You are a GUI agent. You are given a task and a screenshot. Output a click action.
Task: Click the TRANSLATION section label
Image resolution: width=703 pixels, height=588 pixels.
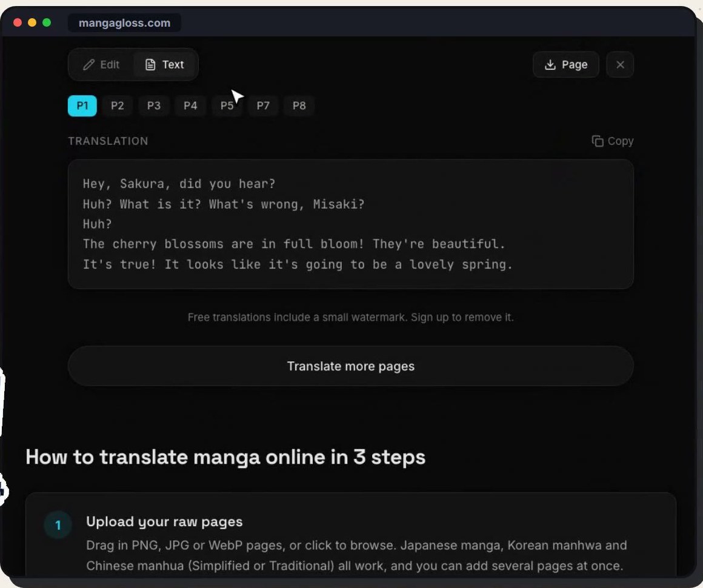108,141
